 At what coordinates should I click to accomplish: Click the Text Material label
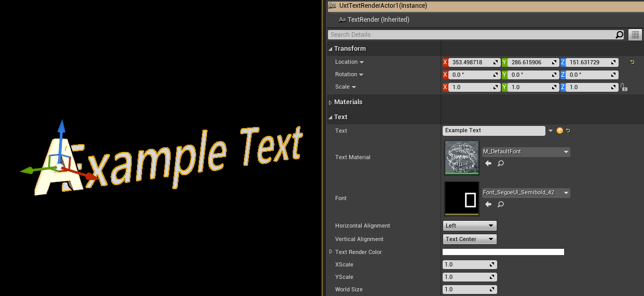(353, 157)
